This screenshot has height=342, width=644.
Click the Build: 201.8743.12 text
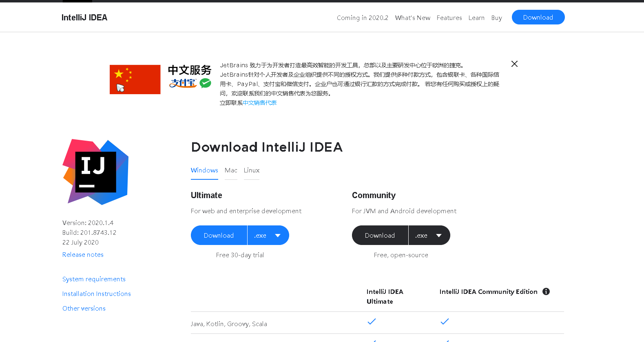(x=89, y=233)
